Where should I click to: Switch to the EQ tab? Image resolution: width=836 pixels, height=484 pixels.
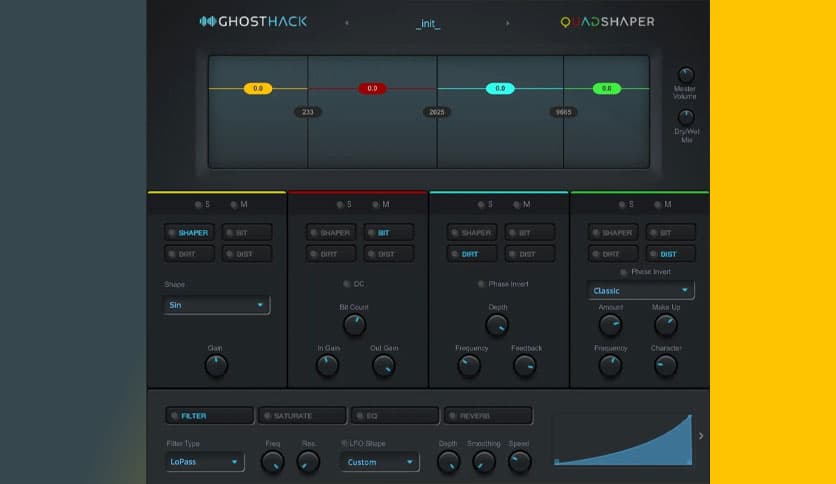coord(395,415)
